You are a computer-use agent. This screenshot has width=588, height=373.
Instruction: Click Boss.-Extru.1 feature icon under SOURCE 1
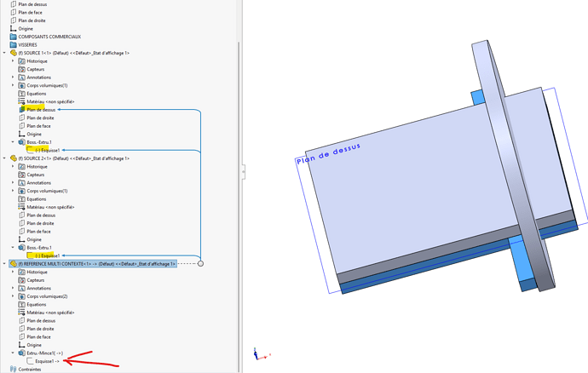pos(22,142)
